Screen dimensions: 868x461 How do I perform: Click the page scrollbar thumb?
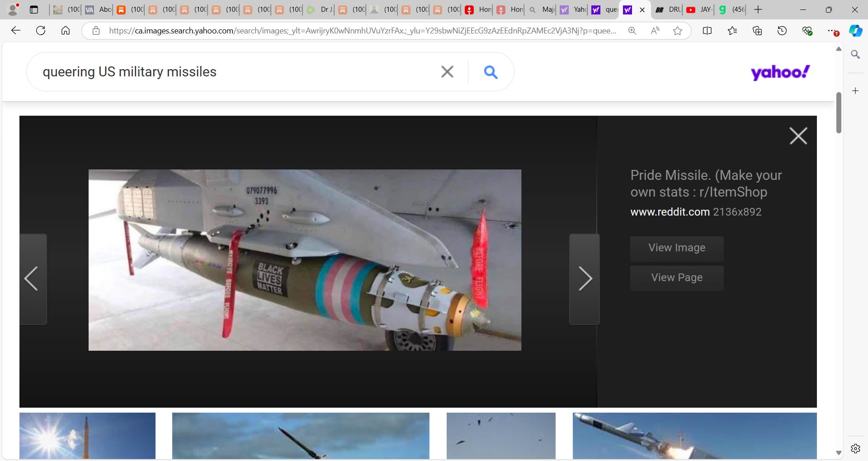click(839, 113)
